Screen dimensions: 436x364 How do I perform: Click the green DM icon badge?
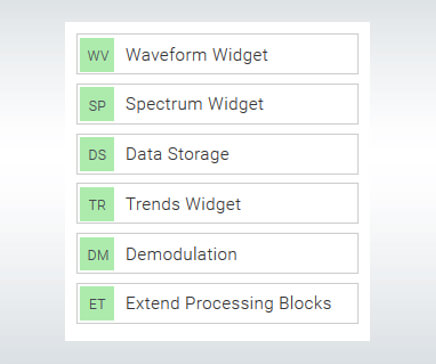[97, 254]
